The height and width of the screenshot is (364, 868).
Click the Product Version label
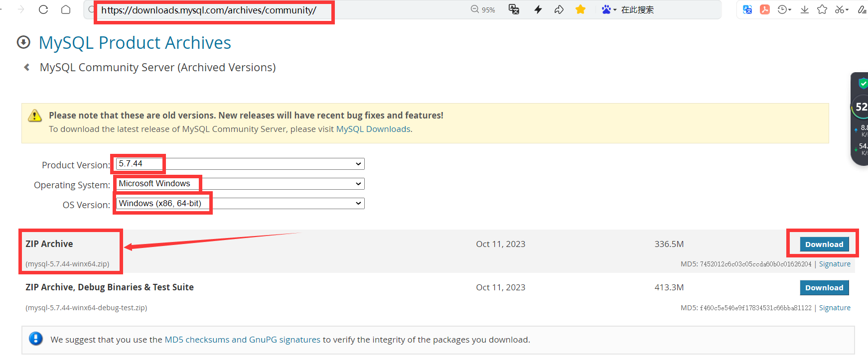[x=76, y=165]
